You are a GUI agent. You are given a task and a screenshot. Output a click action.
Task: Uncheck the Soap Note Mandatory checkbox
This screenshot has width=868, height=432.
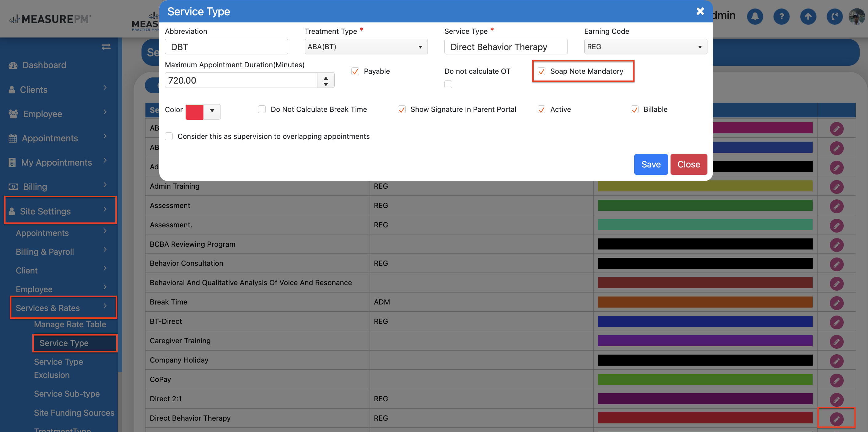(x=541, y=71)
